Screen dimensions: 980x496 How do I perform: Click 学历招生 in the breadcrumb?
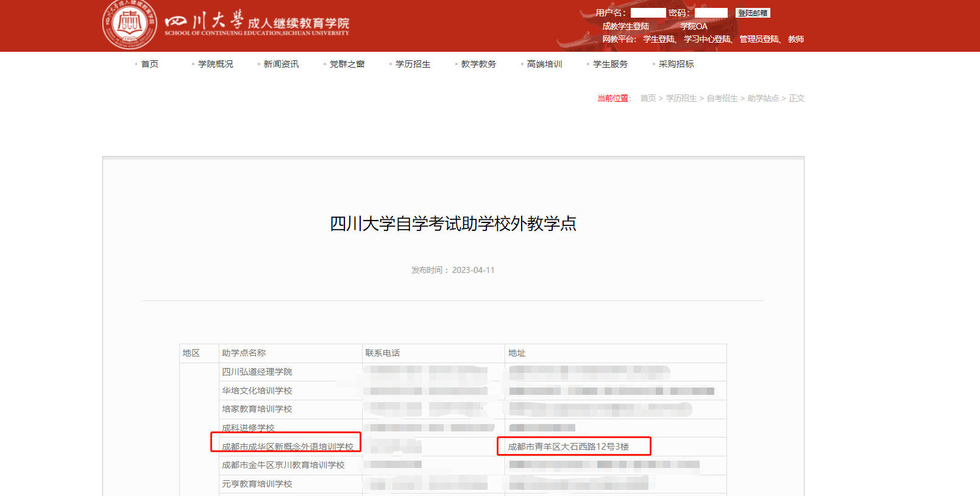(x=681, y=98)
